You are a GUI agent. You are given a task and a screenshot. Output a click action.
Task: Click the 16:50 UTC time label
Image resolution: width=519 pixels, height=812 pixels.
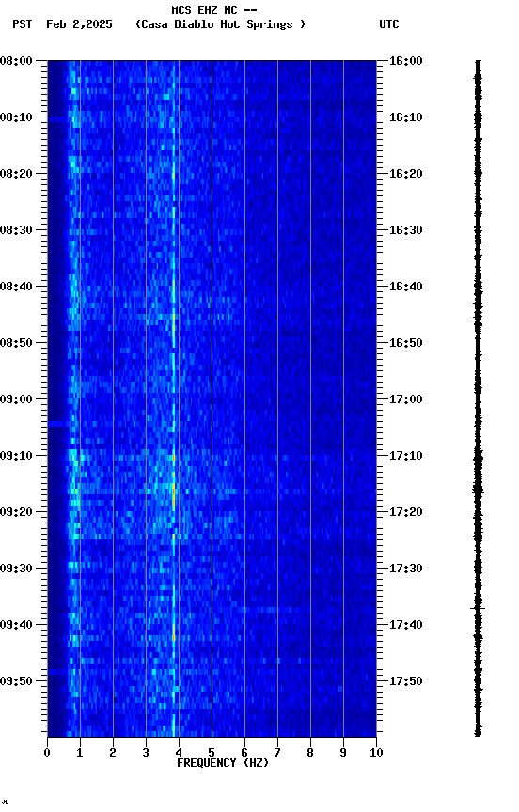click(x=406, y=343)
